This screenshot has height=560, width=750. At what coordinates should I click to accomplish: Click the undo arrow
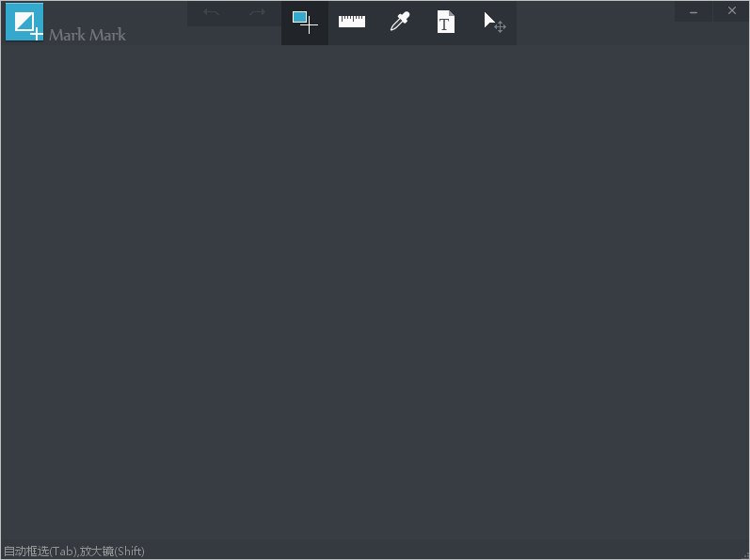(211, 13)
